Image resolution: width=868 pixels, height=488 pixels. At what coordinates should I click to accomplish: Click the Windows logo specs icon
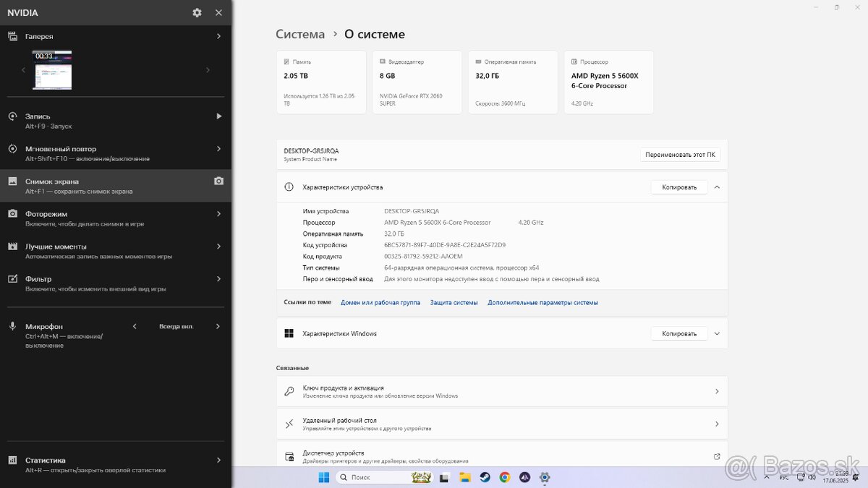pyautogui.click(x=289, y=334)
